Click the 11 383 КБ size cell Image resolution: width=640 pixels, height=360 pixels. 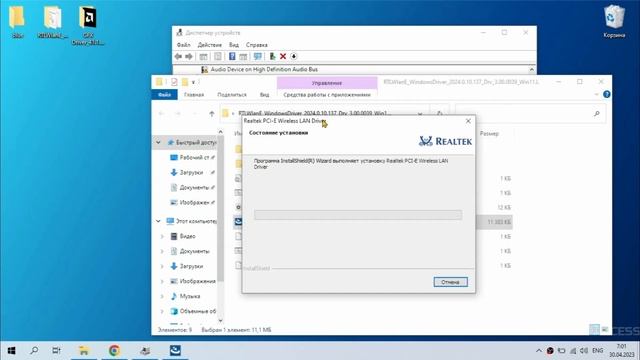click(x=499, y=222)
